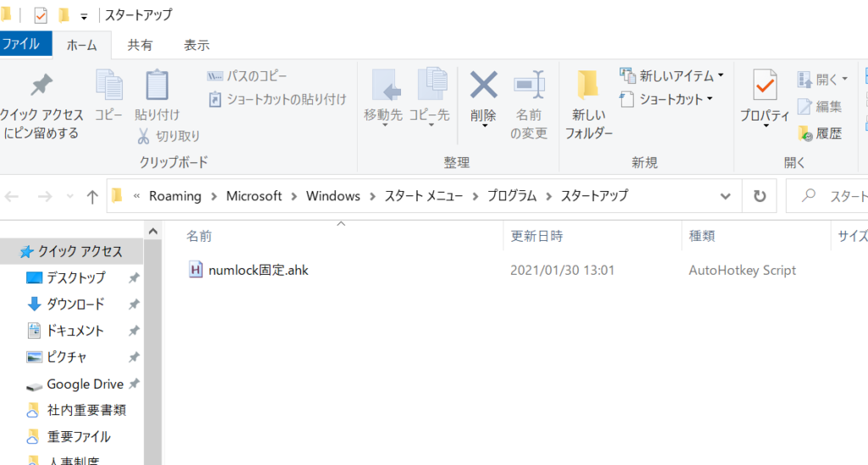
Task: Open 新しいアイテム dropdown
Action: (x=671, y=76)
